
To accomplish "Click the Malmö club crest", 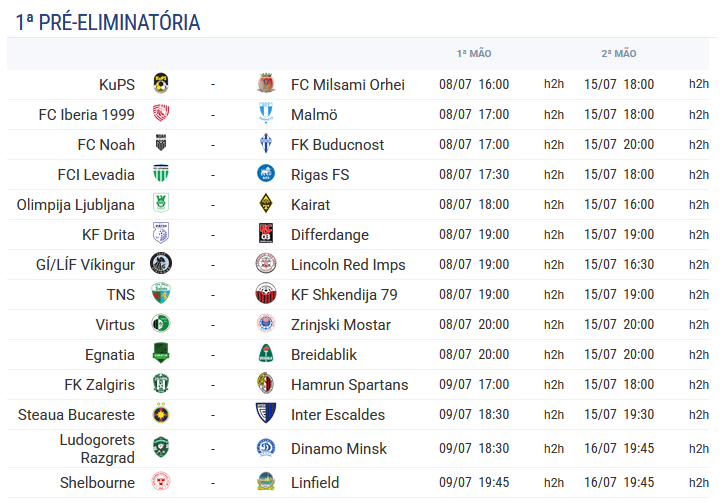I will pos(266,114).
